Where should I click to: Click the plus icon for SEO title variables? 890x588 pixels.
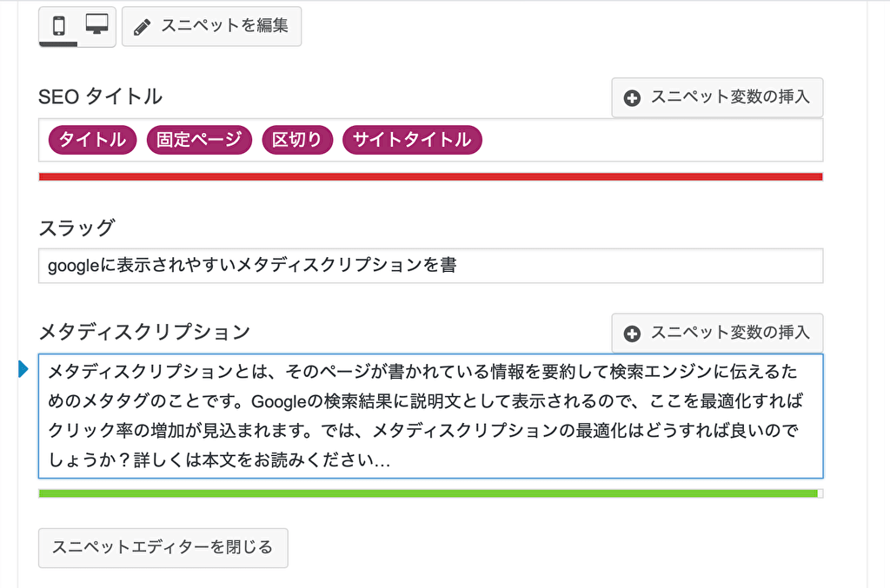[634, 97]
